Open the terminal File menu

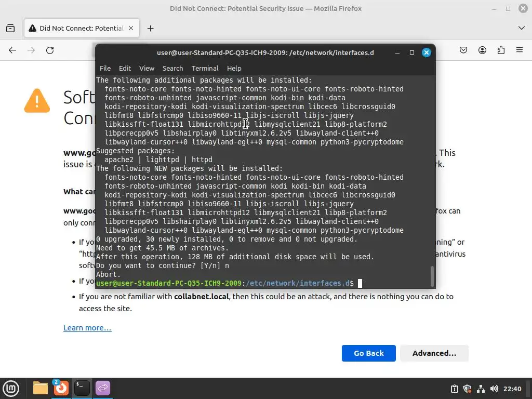[x=105, y=68]
